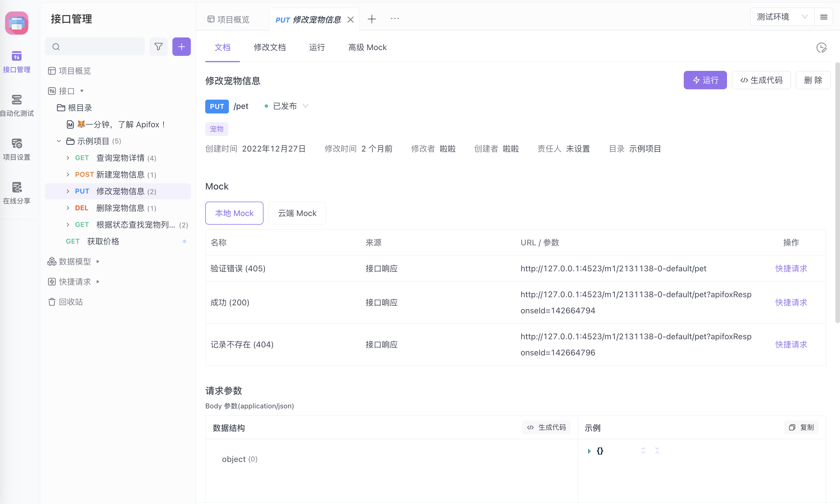Open the request history clock icon
840x504 pixels.
822,48
